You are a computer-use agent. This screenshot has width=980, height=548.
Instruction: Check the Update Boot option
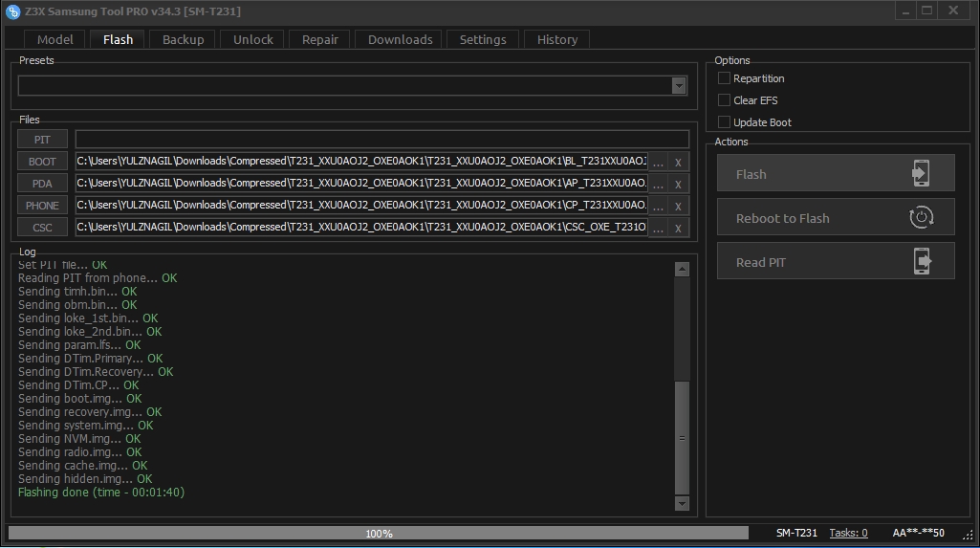(724, 121)
